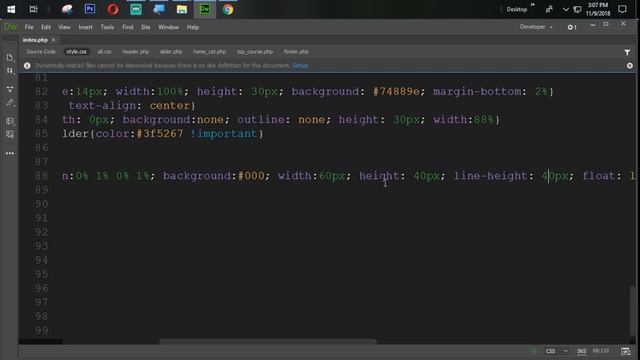
Task: Open sync settings gear icon
Action: coord(571,27)
